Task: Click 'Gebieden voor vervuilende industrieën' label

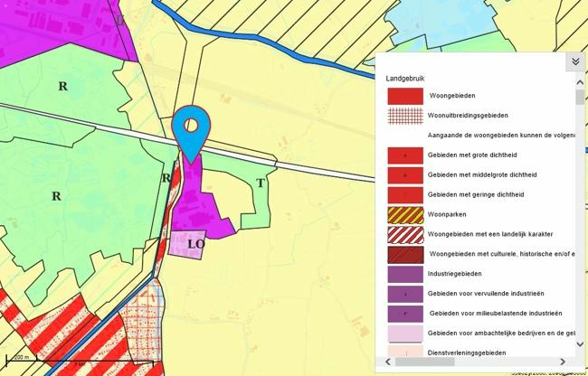Action: tap(486, 294)
